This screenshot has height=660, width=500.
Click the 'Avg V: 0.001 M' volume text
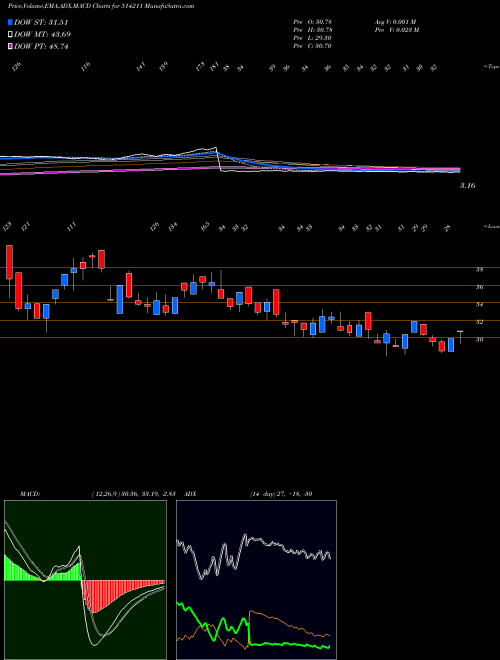coord(395,22)
